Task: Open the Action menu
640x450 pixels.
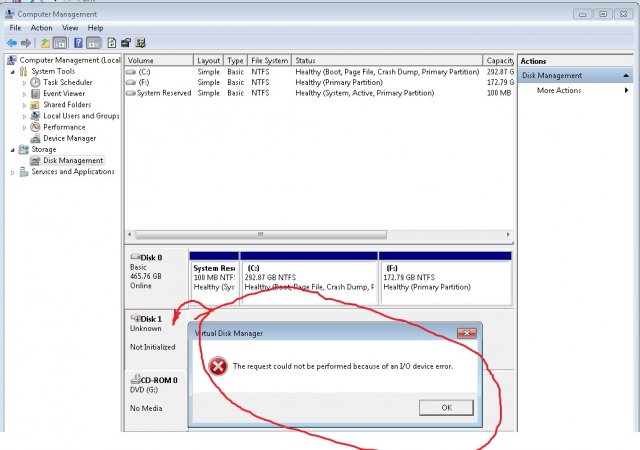Action: 41,28
